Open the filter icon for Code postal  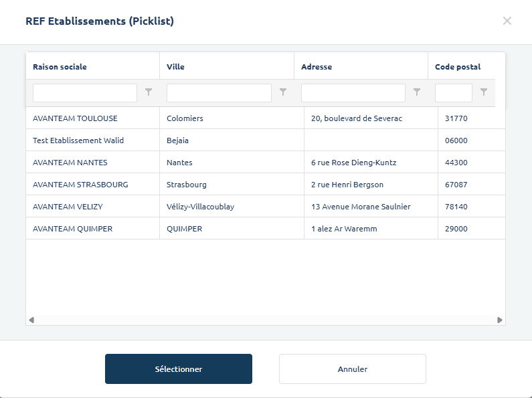484,92
